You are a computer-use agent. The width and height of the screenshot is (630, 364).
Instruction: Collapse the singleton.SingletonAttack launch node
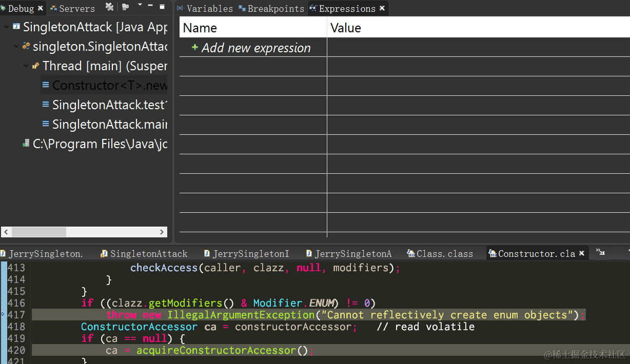click(16, 46)
